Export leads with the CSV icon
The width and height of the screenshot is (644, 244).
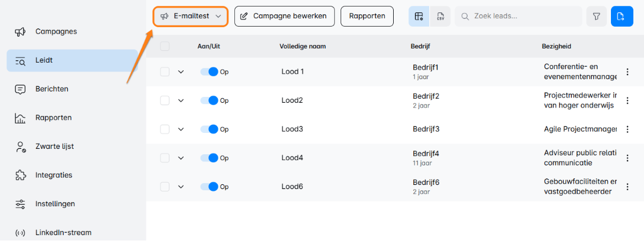[x=440, y=17]
